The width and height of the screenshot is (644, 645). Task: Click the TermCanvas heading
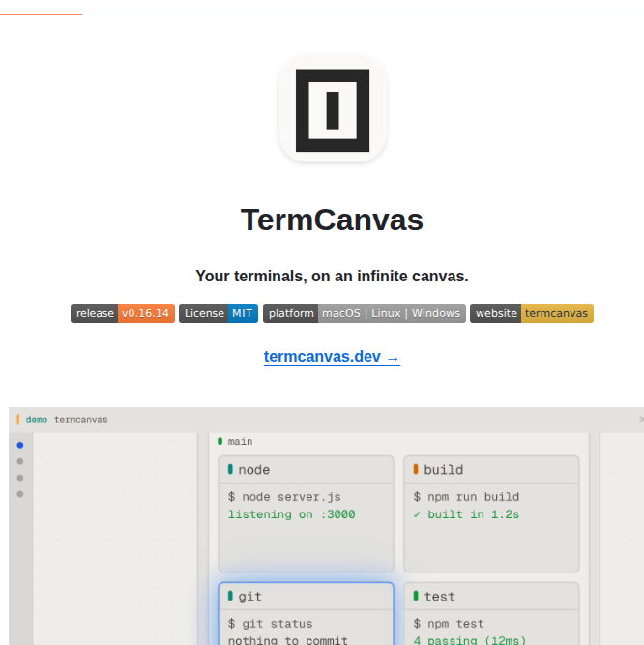332,220
